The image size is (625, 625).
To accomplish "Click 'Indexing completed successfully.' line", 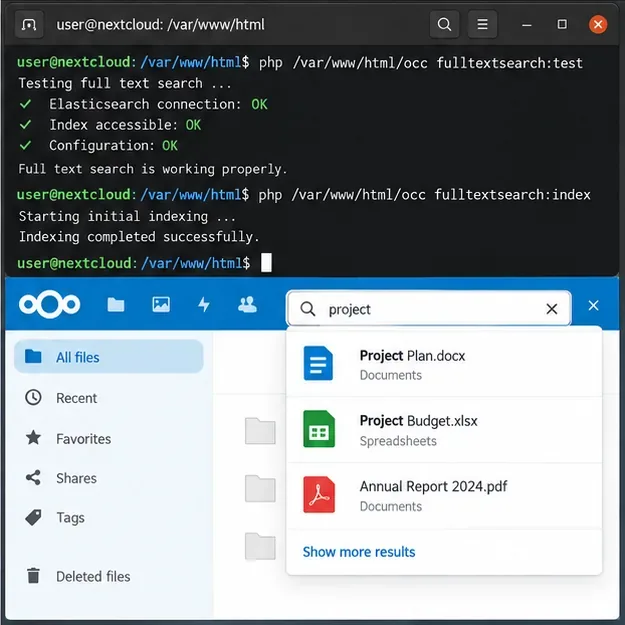I will [139, 237].
